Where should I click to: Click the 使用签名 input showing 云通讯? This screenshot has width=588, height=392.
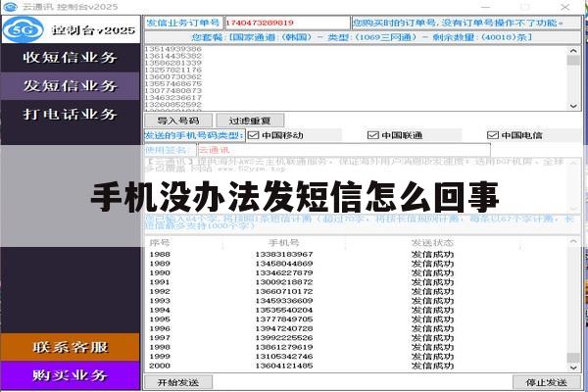click(x=344, y=150)
